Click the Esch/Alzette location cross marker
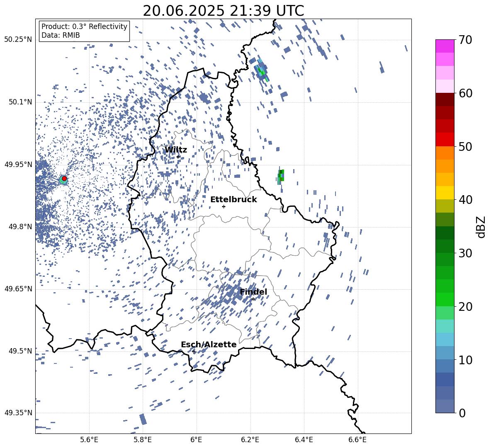The image size is (491, 448). [194, 351]
